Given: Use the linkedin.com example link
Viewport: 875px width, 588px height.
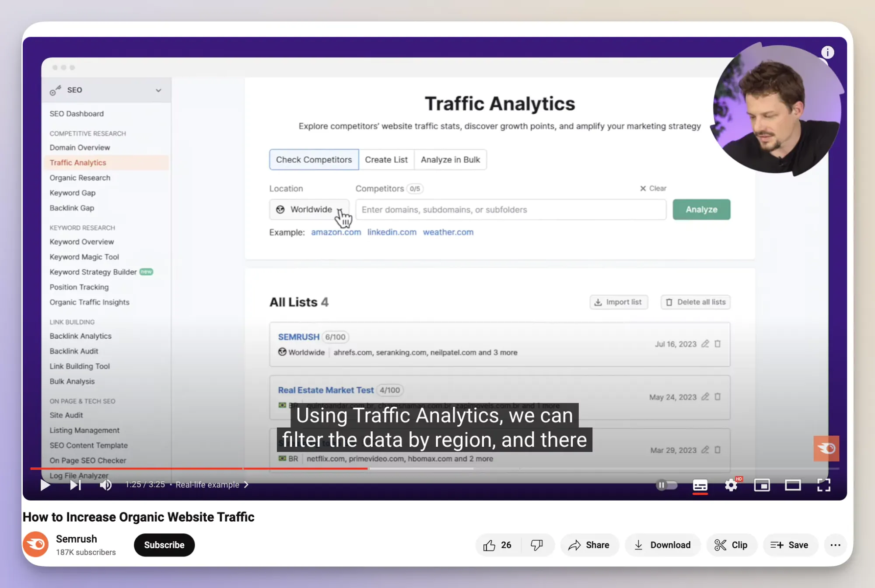Looking at the screenshot, I should (392, 232).
